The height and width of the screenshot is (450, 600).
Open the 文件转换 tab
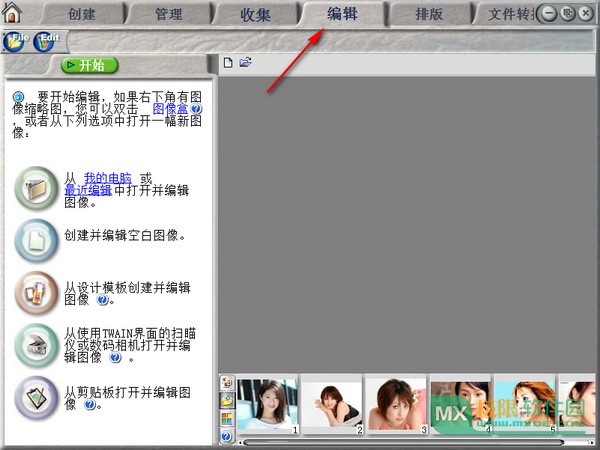509,15
